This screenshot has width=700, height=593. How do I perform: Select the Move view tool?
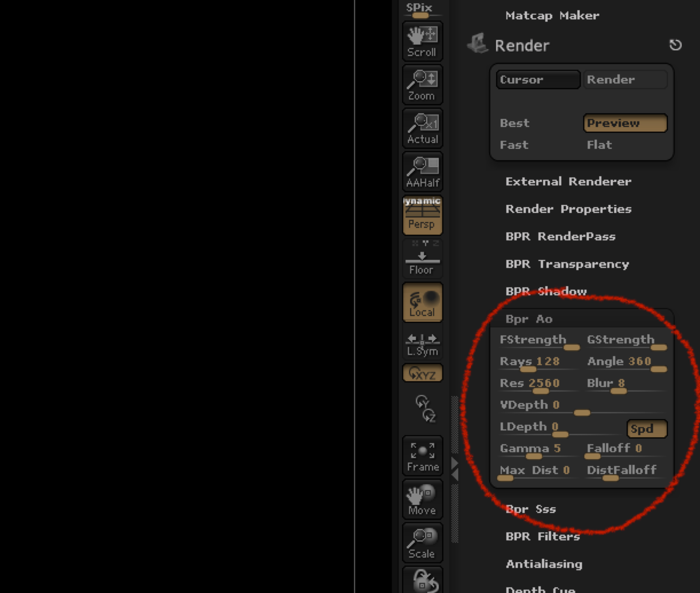pos(422,499)
